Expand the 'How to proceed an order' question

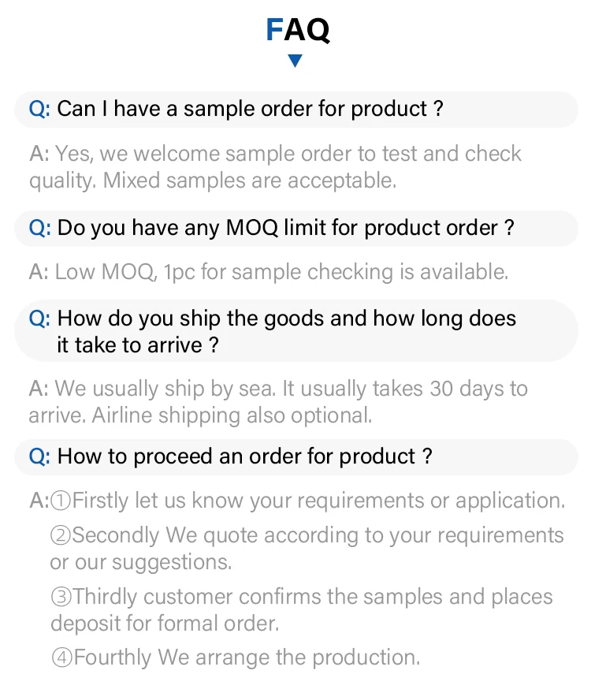coord(244,457)
